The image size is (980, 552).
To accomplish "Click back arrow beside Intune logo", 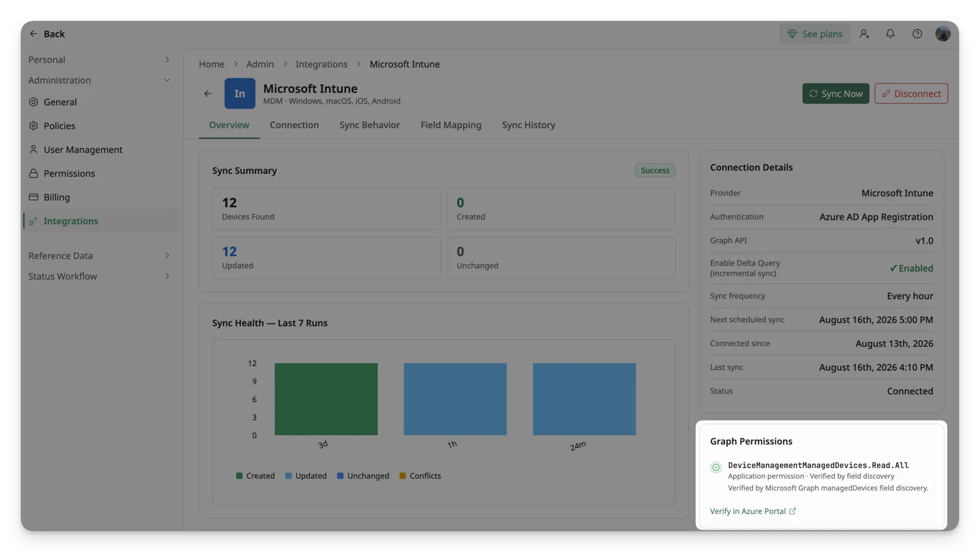I will [208, 93].
